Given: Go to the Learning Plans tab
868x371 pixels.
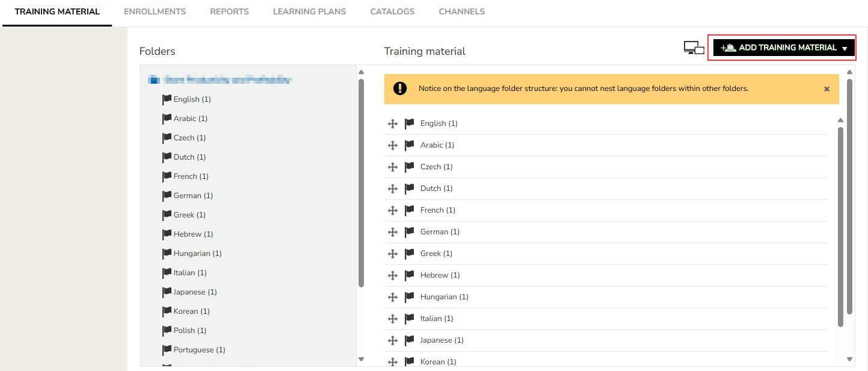Looking at the screenshot, I should 309,11.
